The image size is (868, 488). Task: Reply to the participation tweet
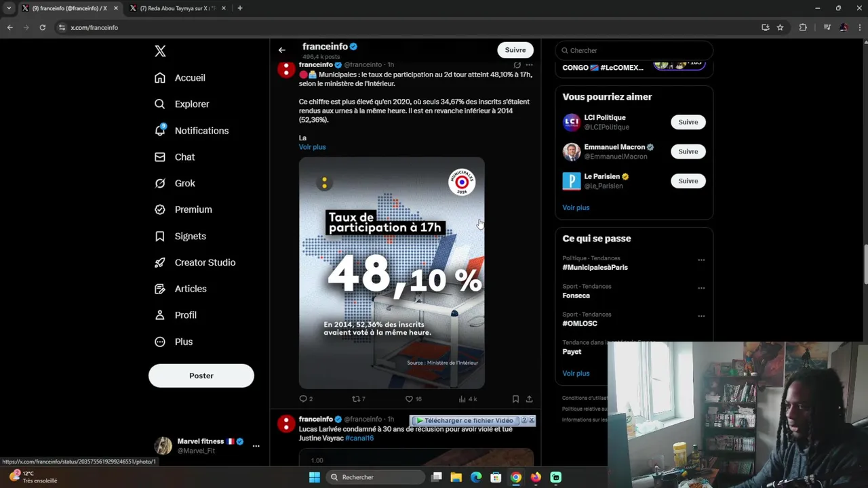(306, 399)
